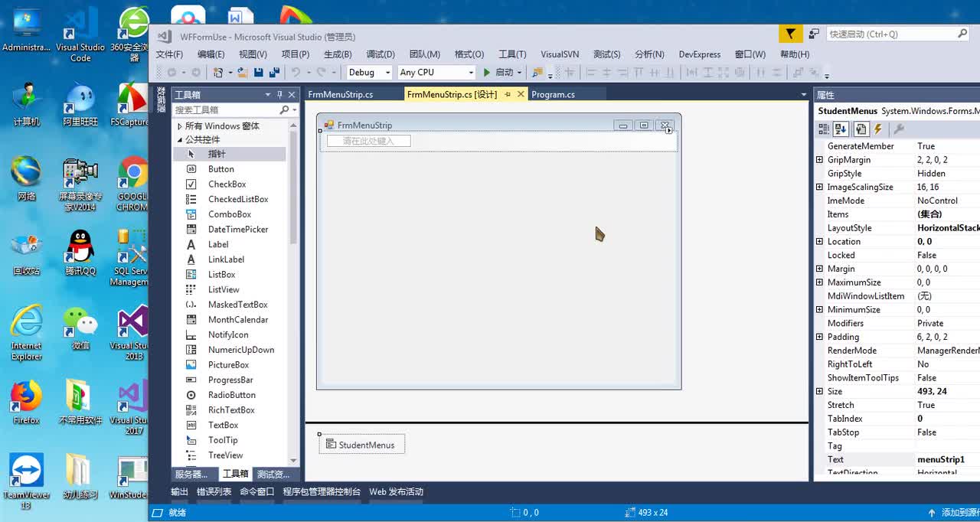This screenshot has width=980, height=522.
Task: Expand the Location property
Action: (819, 242)
